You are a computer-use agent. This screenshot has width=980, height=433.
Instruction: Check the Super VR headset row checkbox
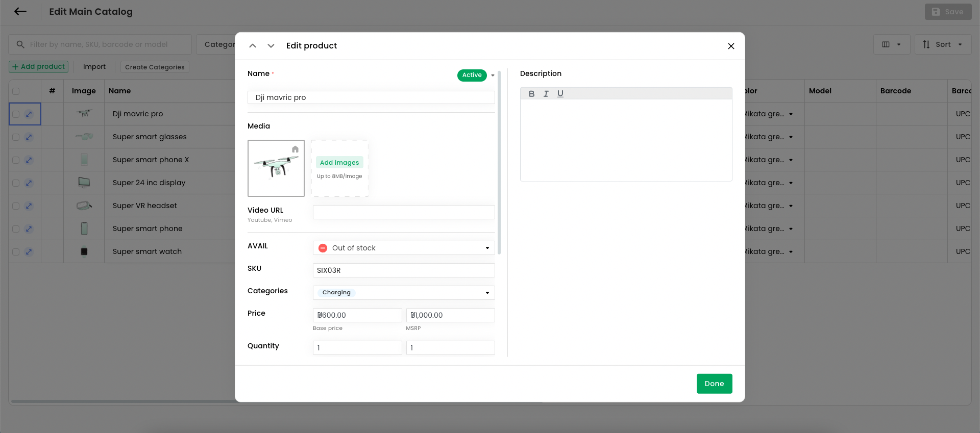pyautogui.click(x=16, y=206)
